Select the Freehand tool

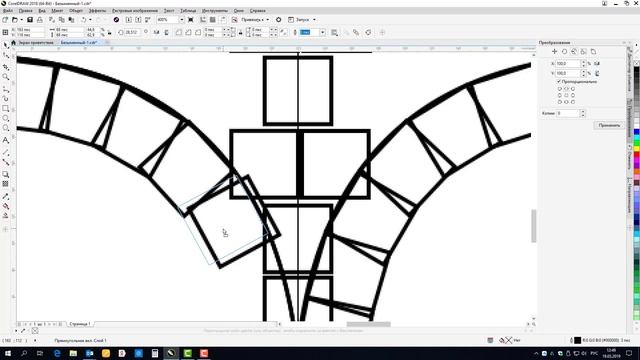pyautogui.click(x=6, y=88)
